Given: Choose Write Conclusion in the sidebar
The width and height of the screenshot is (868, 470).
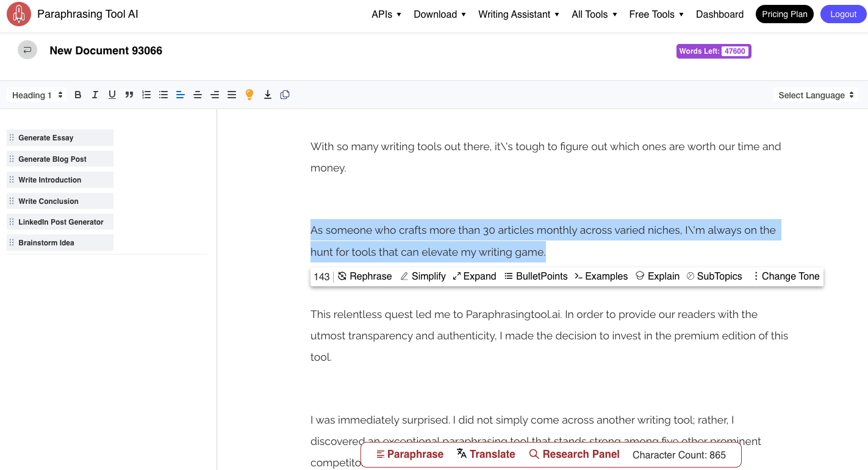Looking at the screenshot, I should click(x=60, y=201).
